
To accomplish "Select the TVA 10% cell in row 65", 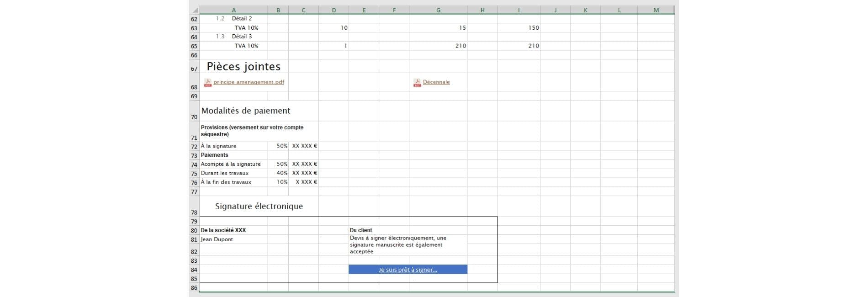I will click(234, 46).
